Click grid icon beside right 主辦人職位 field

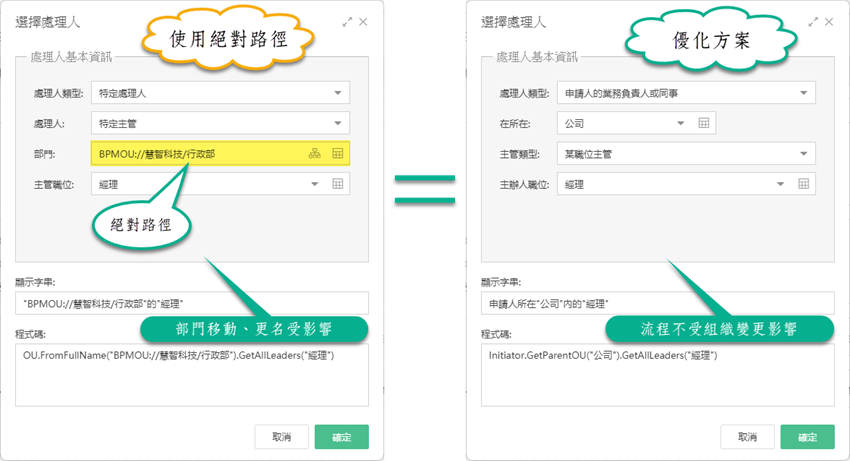point(803,184)
